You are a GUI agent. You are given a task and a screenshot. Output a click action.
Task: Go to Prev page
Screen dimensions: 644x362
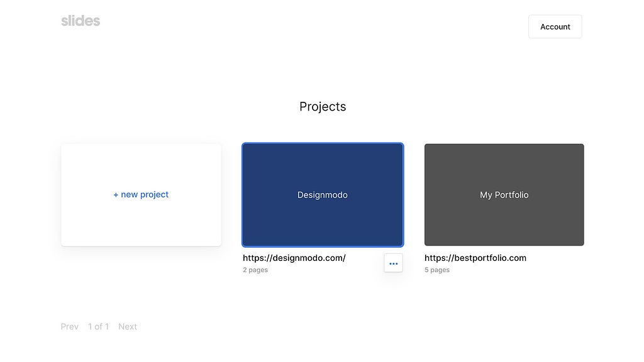pyautogui.click(x=69, y=326)
